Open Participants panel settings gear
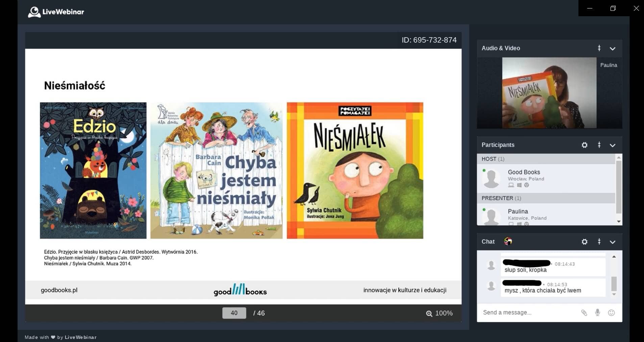Image resolution: width=644 pixels, height=342 pixels. click(x=585, y=145)
